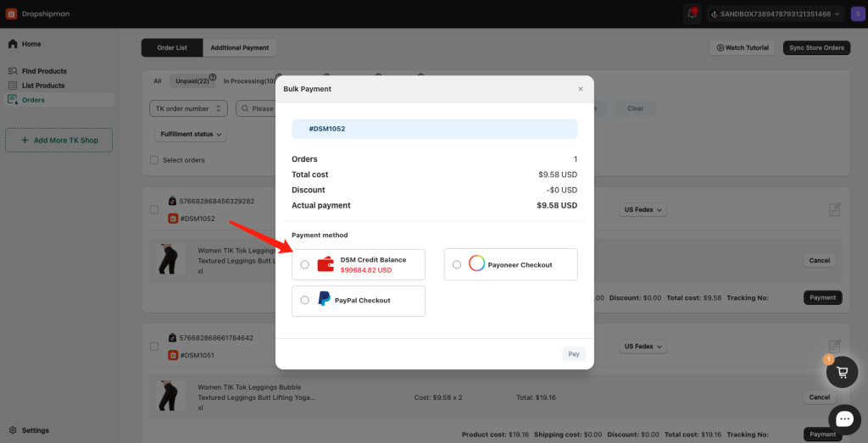
Task: Open the live chat bubble
Action: click(x=844, y=420)
